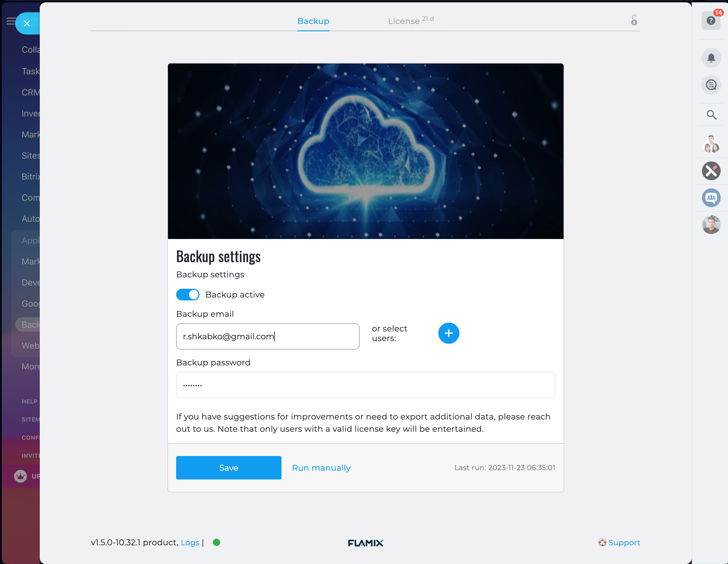Open the blue group chat icon

(711, 198)
